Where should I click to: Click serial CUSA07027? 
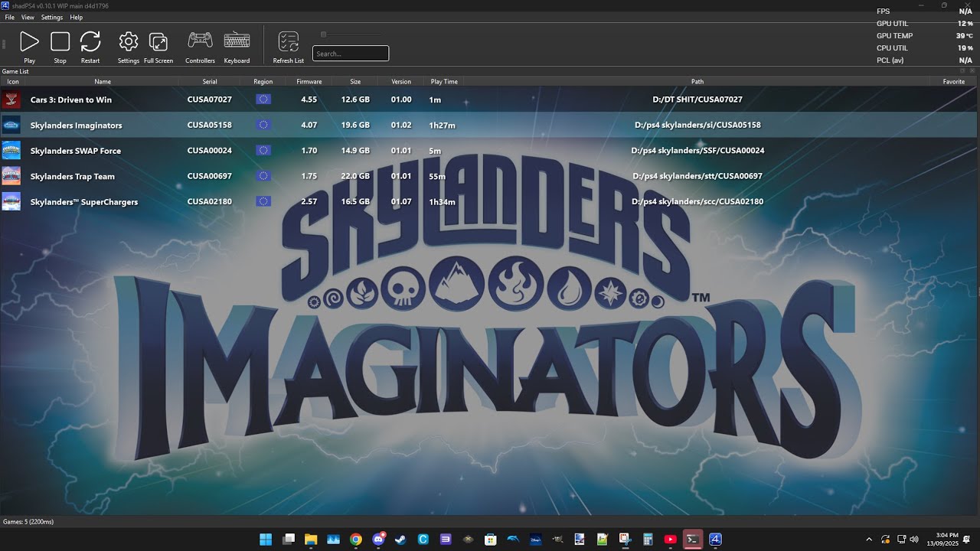pyautogui.click(x=210, y=99)
